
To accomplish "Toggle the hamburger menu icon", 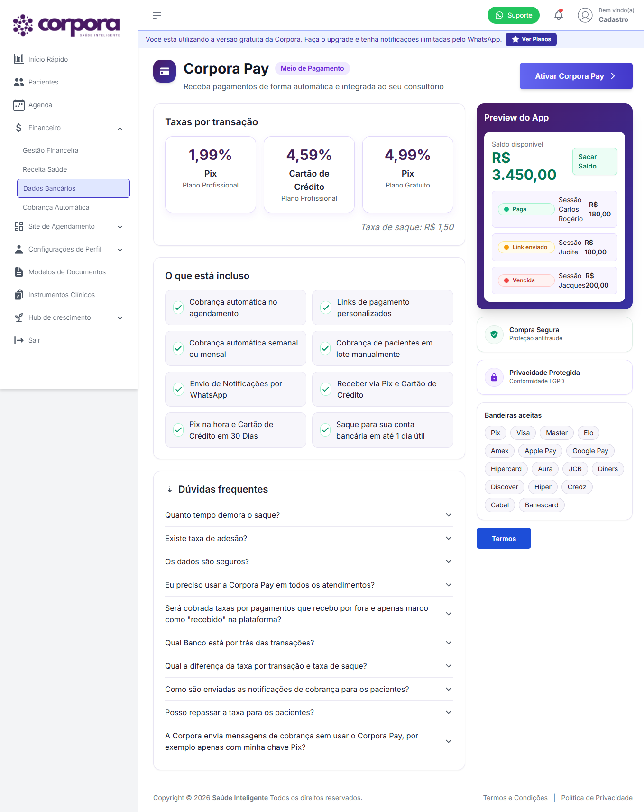I will tap(157, 15).
